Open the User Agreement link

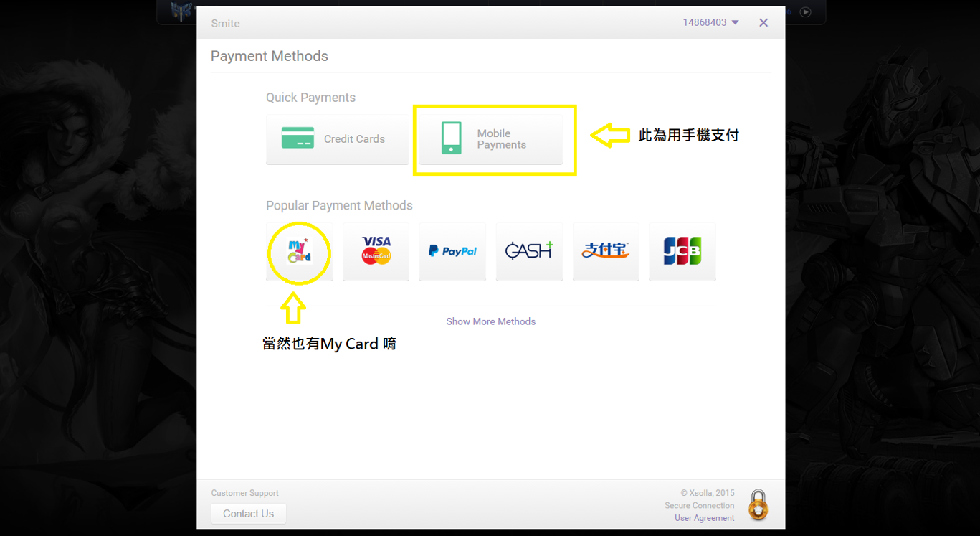(705, 518)
